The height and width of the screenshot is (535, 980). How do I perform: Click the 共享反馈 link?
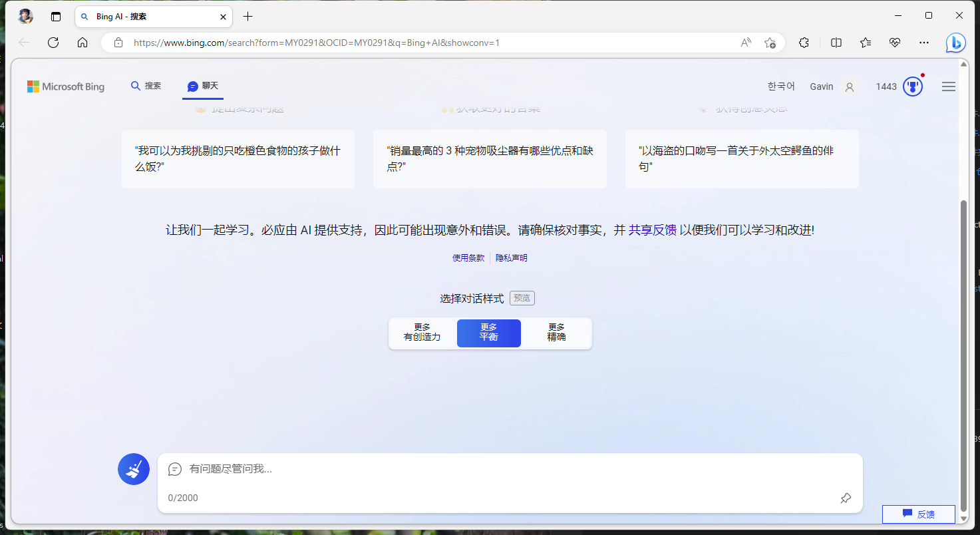point(653,230)
